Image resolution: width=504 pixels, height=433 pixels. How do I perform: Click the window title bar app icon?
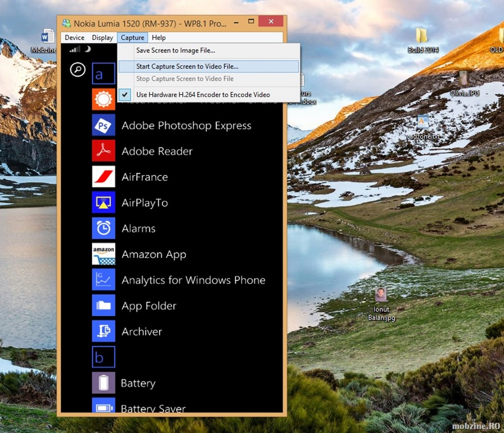67,23
